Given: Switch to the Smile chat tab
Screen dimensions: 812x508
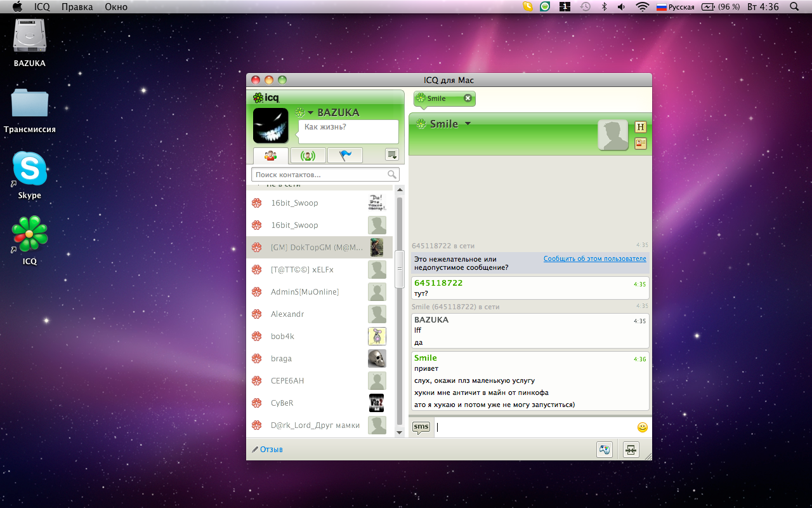Looking at the screenshot, I should 444,98.
